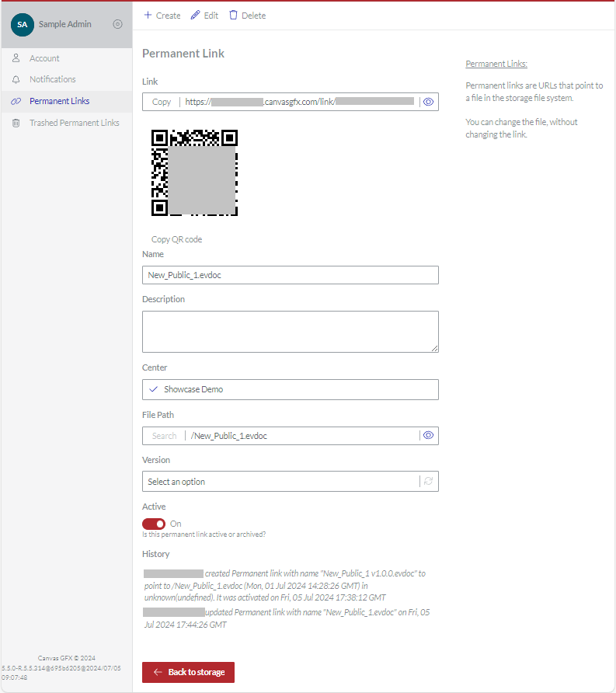Click the Name input with New_Public_1.evdoc

point(291,275)
